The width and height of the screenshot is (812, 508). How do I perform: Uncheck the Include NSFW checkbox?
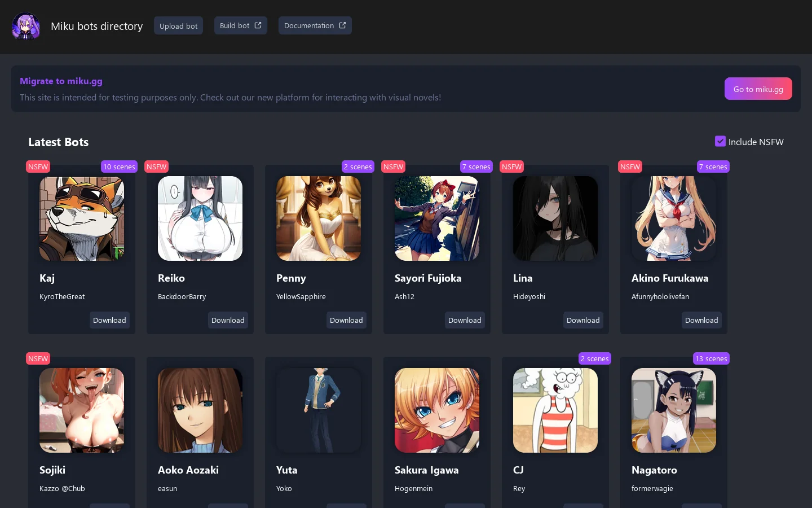point(720,141)
